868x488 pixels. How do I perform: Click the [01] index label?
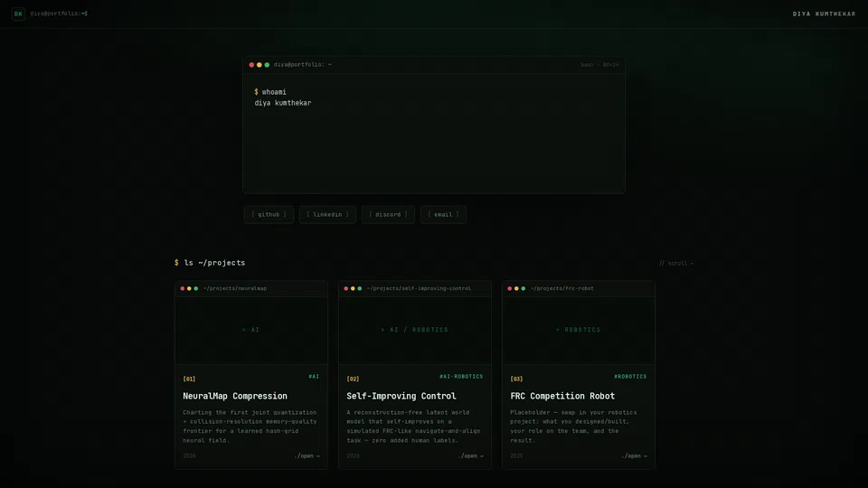[x=189, y=379]
